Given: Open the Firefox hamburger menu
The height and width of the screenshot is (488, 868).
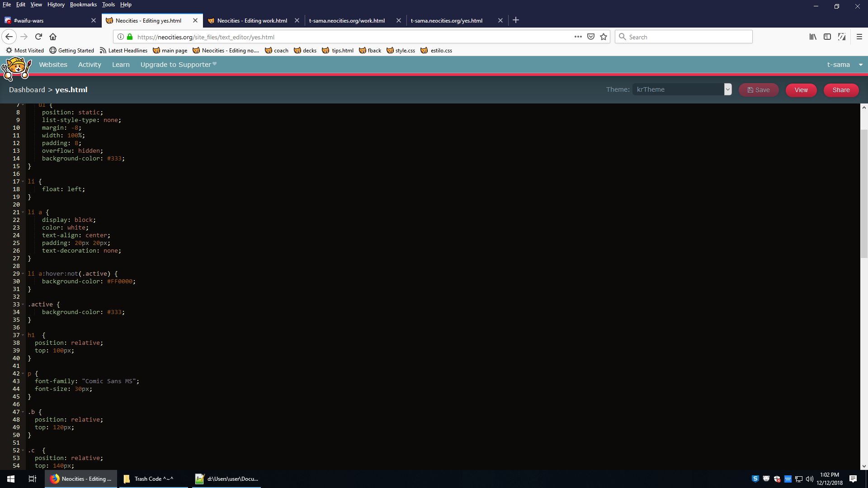Looking at the screenshot, I should [859, 37].
